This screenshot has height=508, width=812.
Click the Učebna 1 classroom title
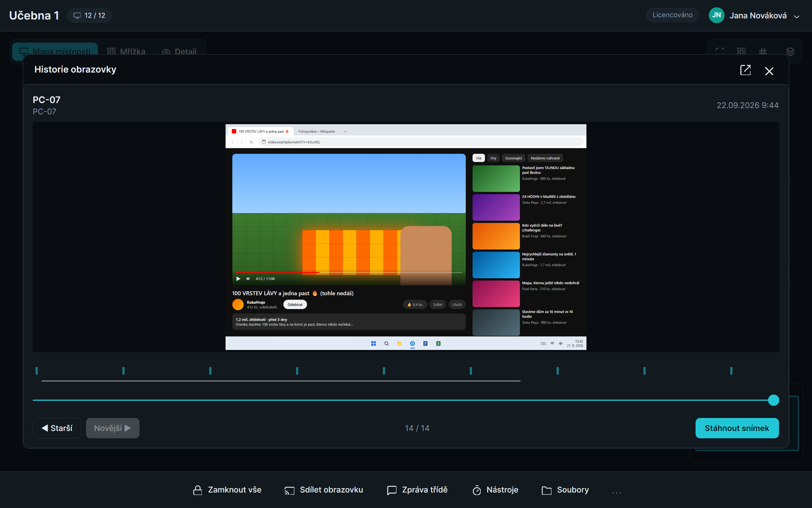[34, 16]
